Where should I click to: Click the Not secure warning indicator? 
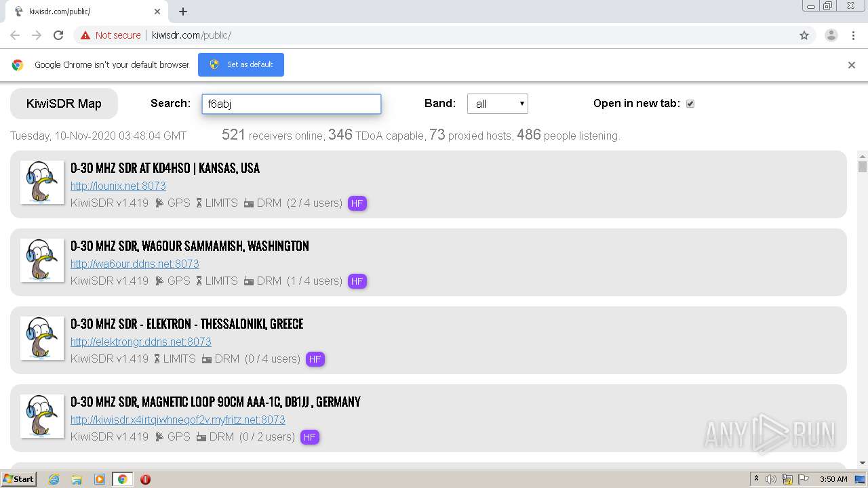(111, 35)
